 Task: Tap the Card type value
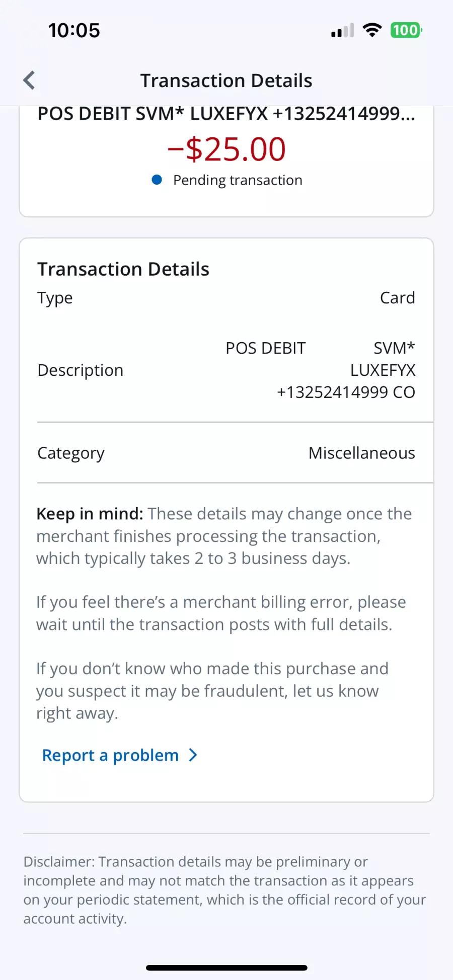(x=397, y=298)
